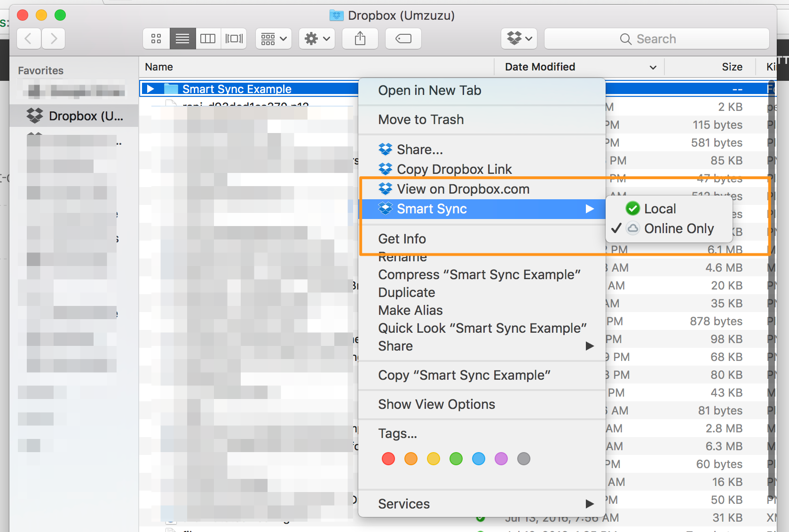
Task: Expand the Smart Sync submenu arrow
Action: coord(590,209)
